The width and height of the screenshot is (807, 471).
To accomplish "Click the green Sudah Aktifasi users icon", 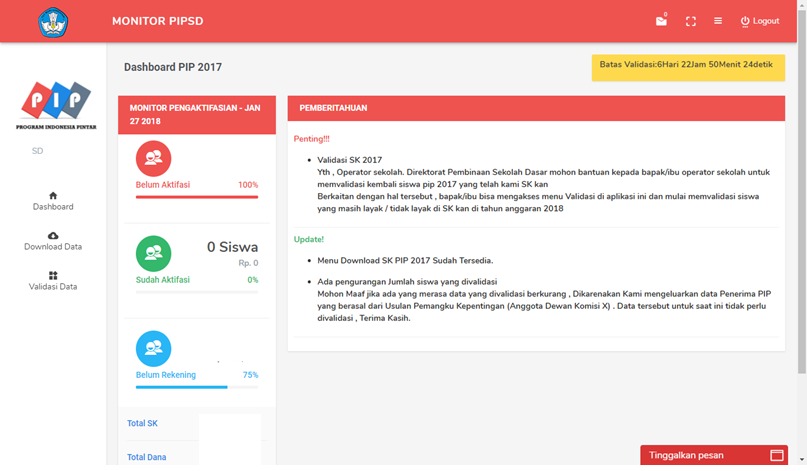I will pos(153,253).
